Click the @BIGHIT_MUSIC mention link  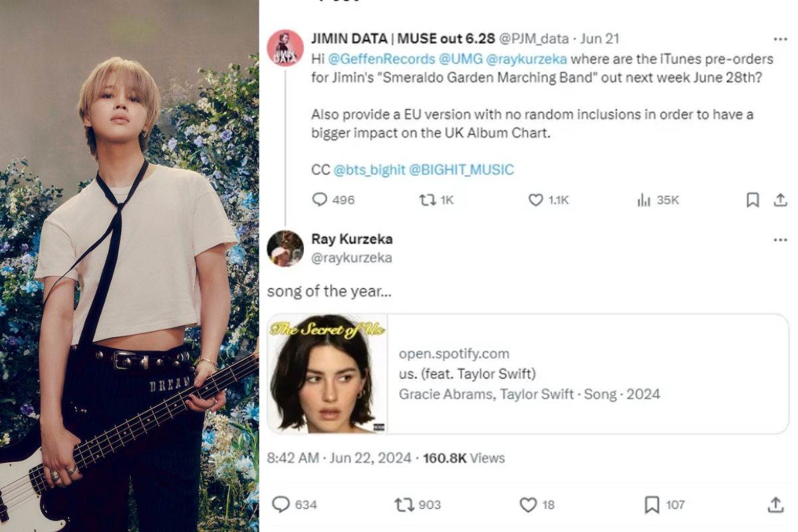461,170
